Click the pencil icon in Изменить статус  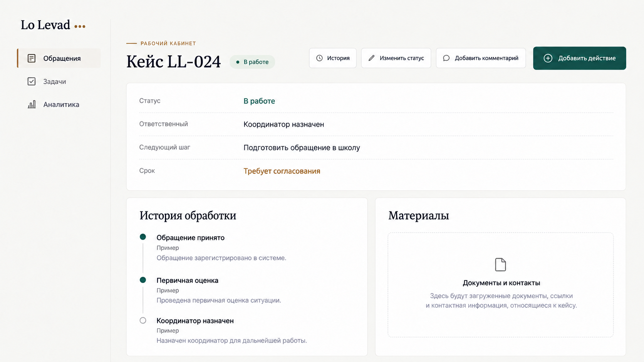(371, 58)
